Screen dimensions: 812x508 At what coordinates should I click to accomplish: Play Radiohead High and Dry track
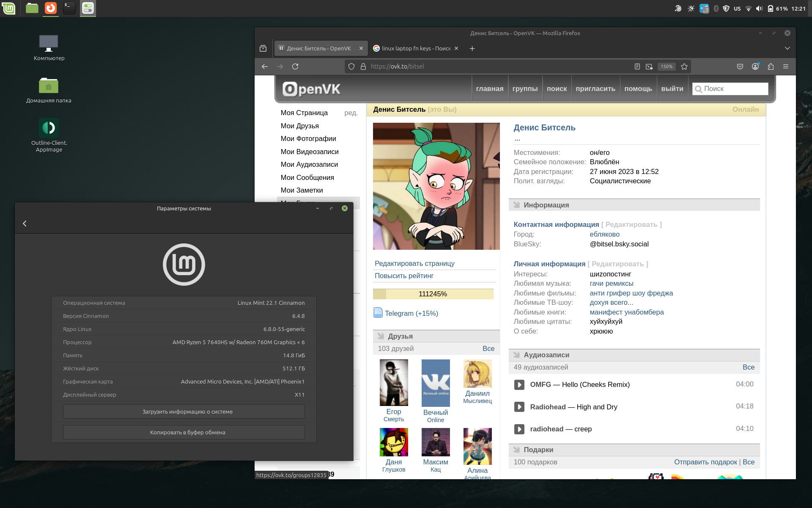click(x=519, y=407)
